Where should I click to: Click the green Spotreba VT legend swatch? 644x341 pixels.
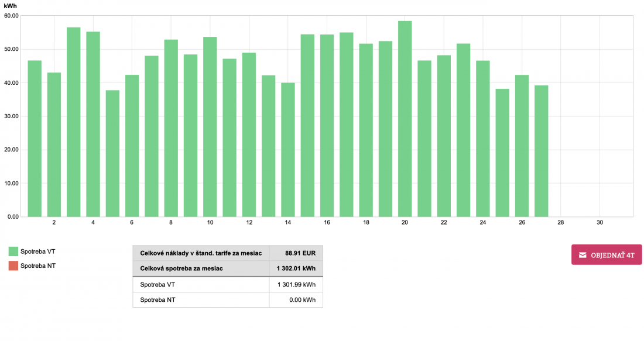tap(13, 252)
